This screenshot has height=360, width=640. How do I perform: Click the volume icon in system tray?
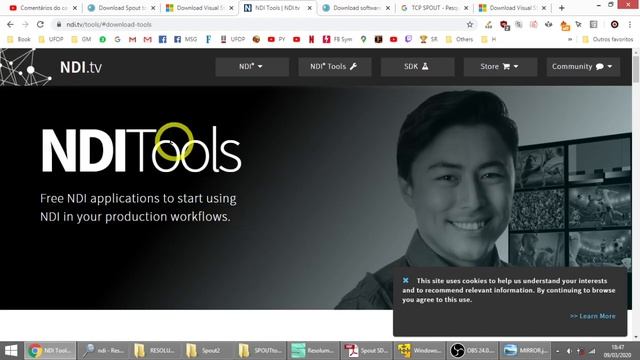(569, 351)
